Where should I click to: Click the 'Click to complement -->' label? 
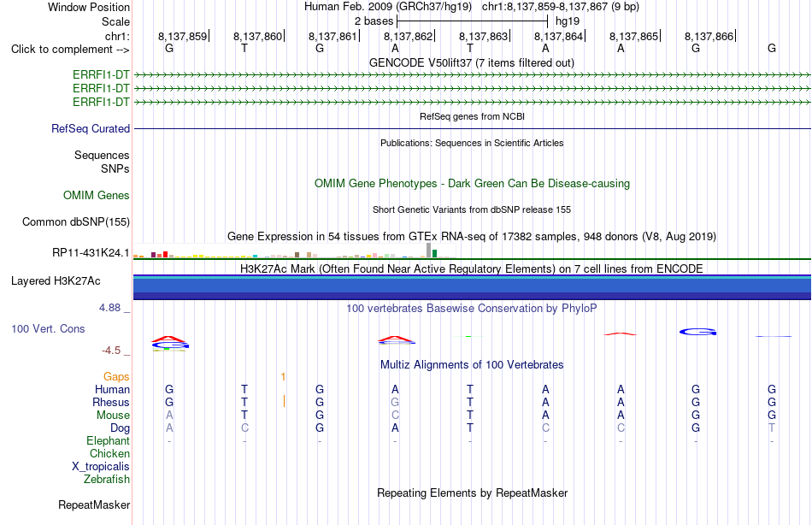(x=70, y=50)
